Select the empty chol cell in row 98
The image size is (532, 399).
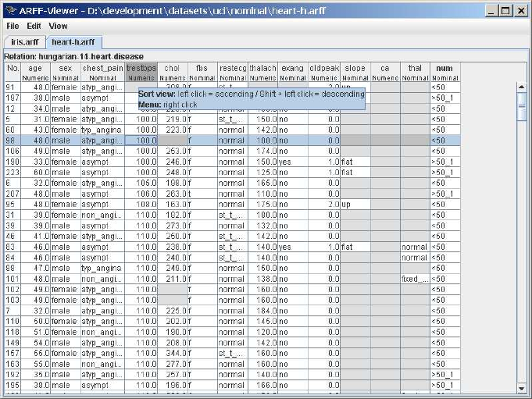tap(173, 141)
